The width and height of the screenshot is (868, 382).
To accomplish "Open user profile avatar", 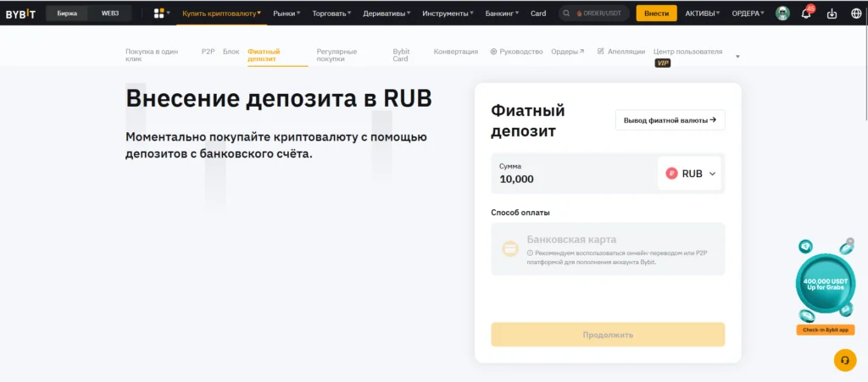I will pos(782,14).
